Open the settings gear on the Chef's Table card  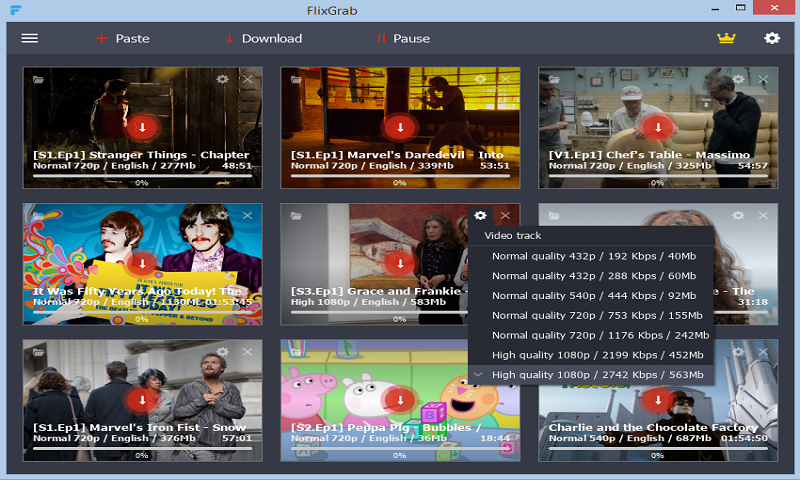click(x=738, y=79)
